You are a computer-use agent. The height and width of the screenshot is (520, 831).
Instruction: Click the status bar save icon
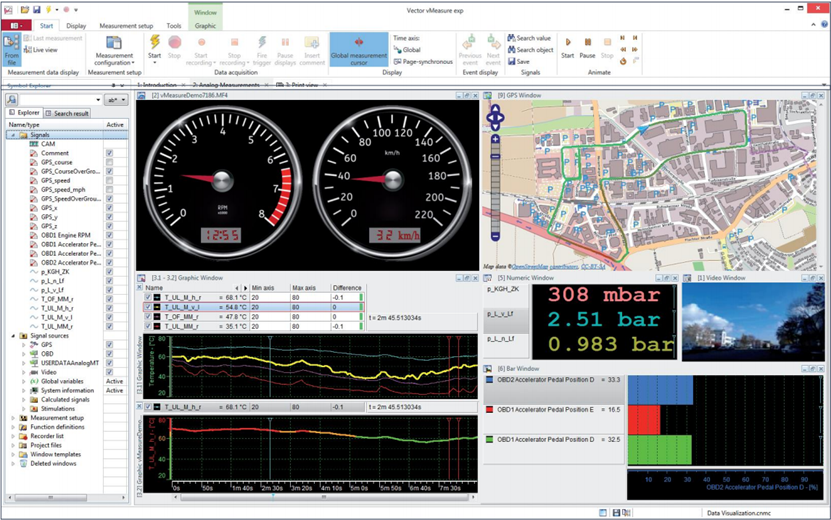click(x=616, y=513)
